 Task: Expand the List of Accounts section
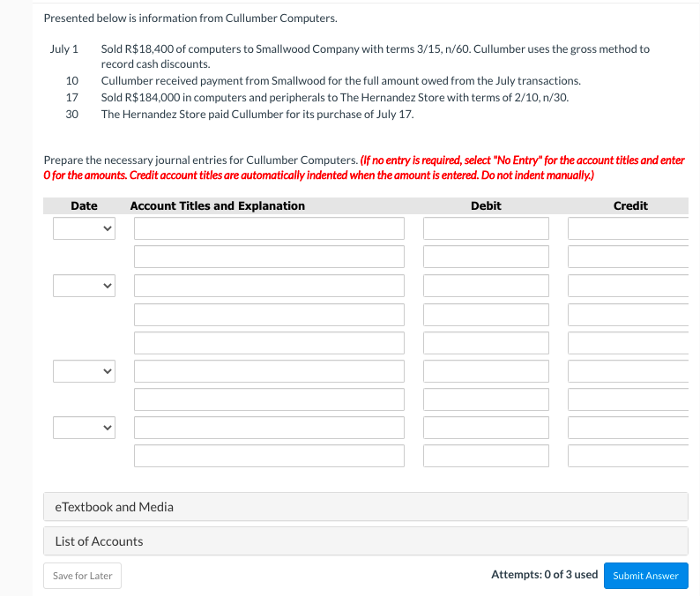366,541
